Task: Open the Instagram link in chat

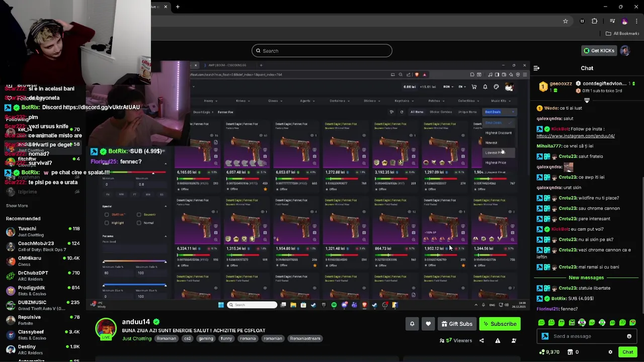Action: click(575, 136)
